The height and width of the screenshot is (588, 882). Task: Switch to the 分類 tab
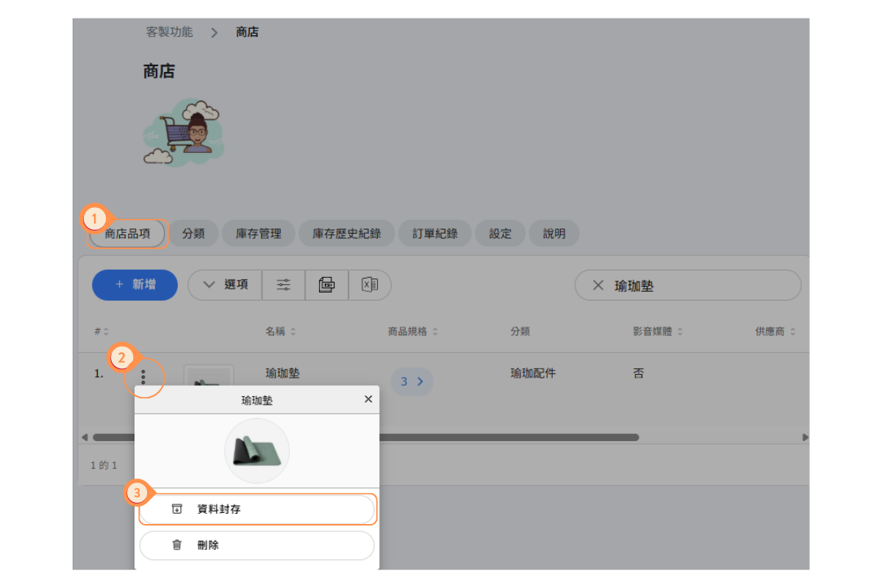pos(193,234)
